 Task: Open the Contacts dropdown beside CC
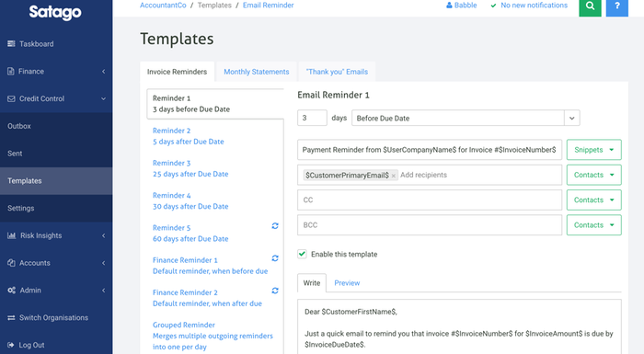click(594, 200)
